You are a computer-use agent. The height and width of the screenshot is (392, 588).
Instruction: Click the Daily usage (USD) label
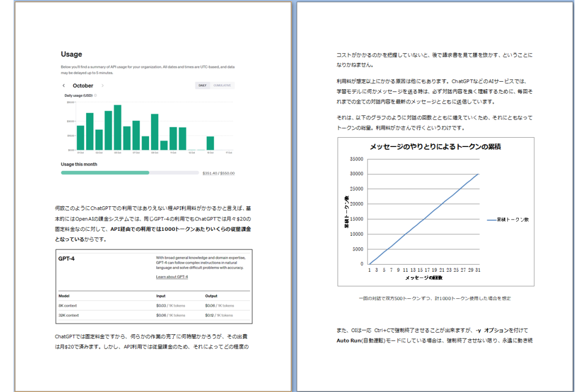pyautogui.click(x=78, y=96)
